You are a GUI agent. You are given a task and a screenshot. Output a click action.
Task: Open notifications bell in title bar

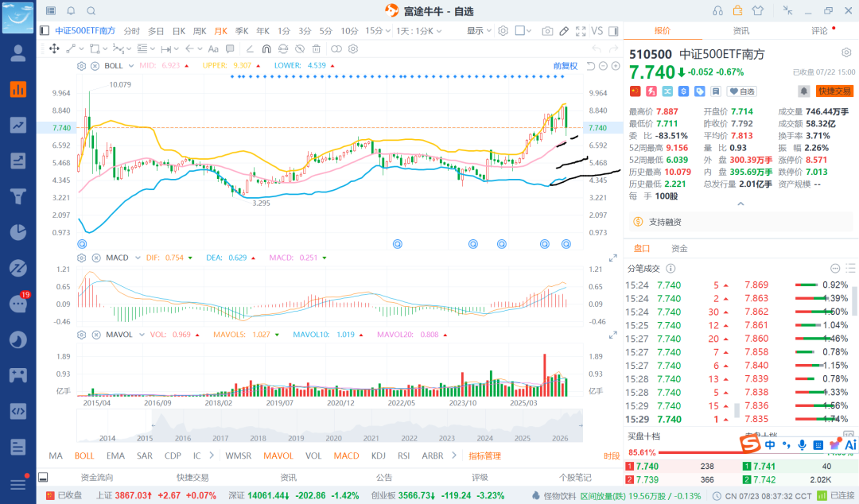tap(71, 11)
